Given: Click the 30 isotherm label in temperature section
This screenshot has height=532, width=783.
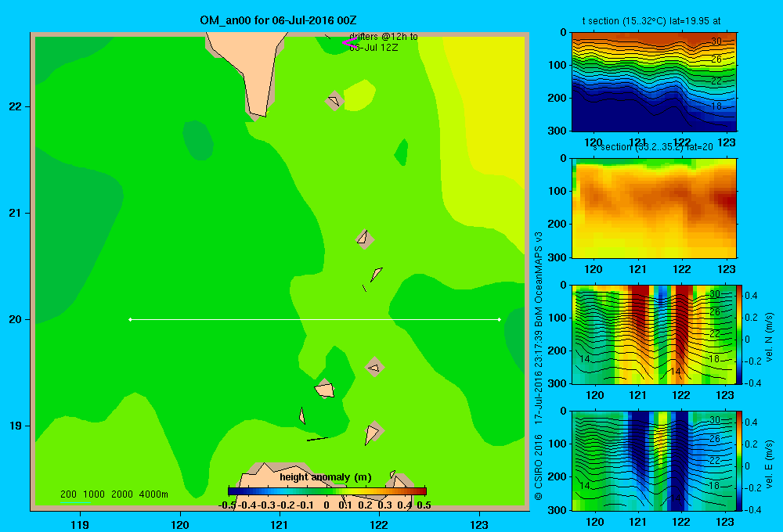Looking at the screenshot, I should tap(716, 41).
